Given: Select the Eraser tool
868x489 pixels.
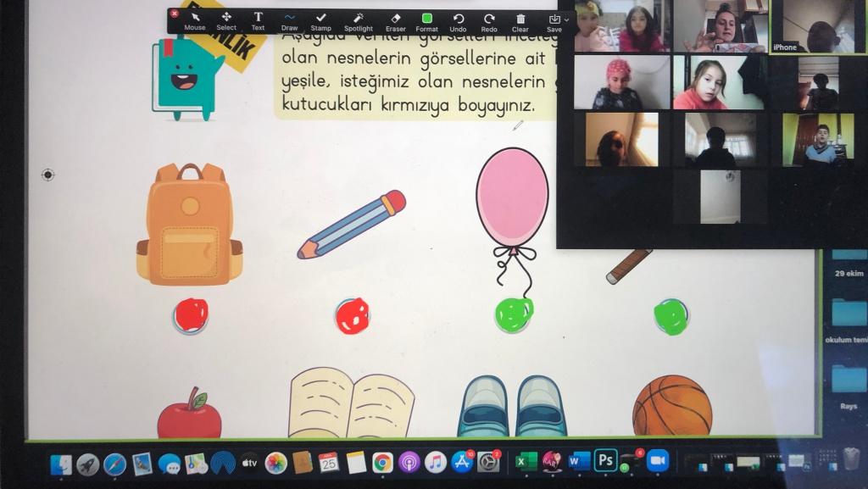Looking at the screenshot, I should point(395,20).
